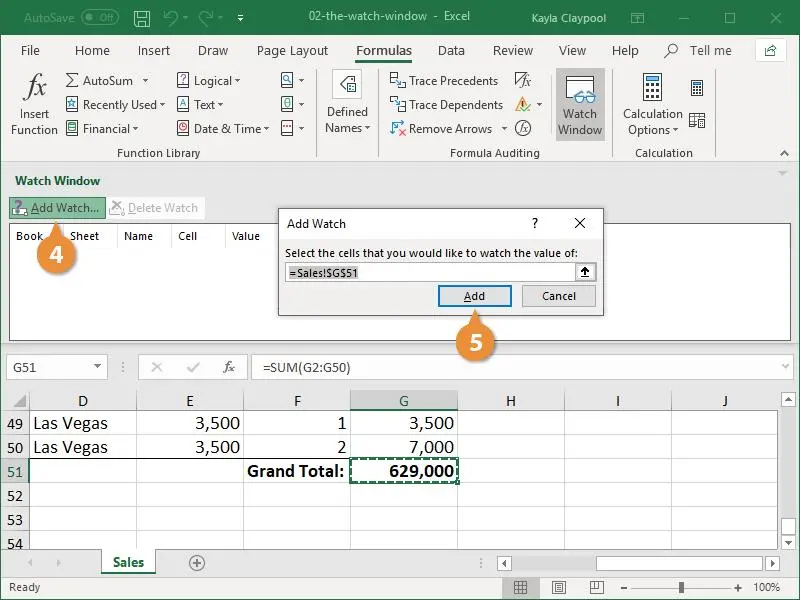Switch to the Page Layout tab

point(292,51)
